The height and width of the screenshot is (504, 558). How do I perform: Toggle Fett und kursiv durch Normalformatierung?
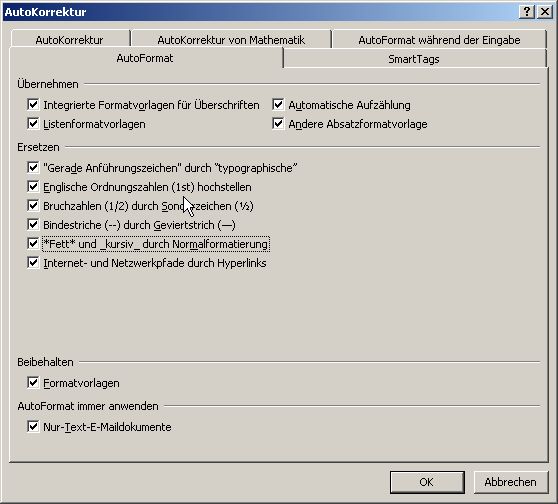click(33, 244)
